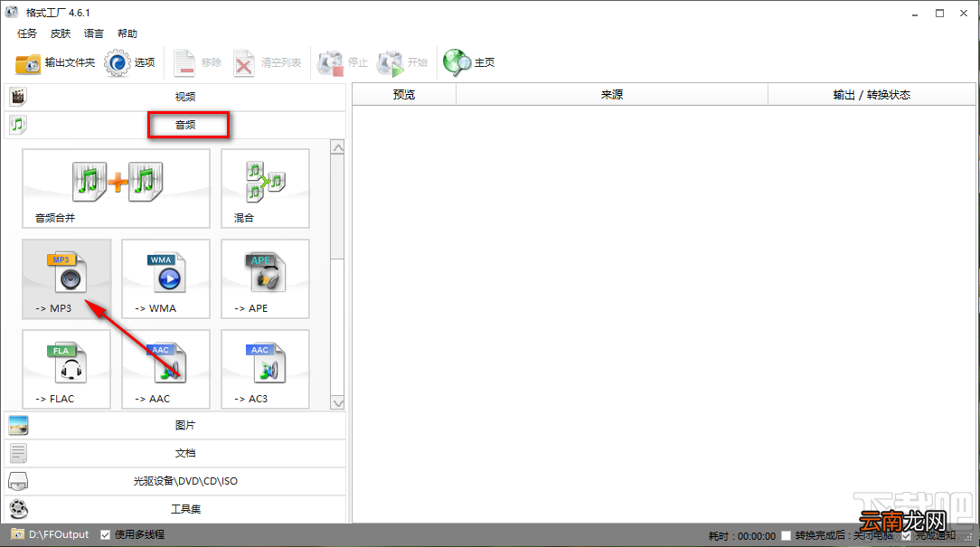Tick the 转换完成后 关闭电脑 checkbox

(x=787, y=536)
